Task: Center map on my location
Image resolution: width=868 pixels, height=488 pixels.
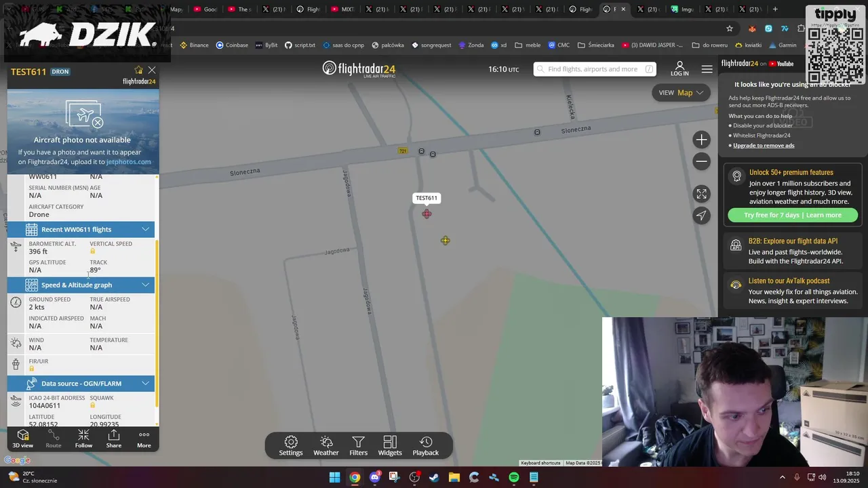Action: tap(701, 216)
